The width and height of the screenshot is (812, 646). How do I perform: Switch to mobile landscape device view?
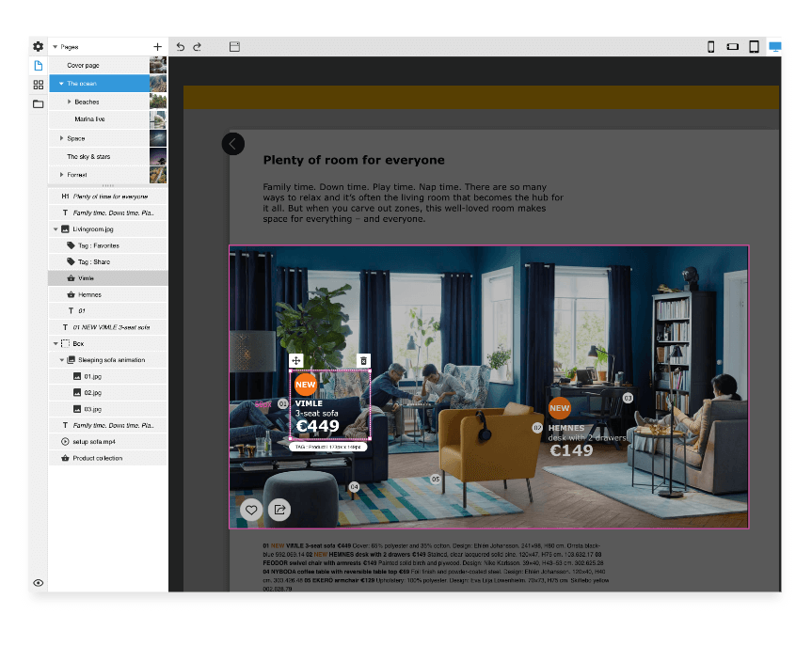tap(732, 47)
